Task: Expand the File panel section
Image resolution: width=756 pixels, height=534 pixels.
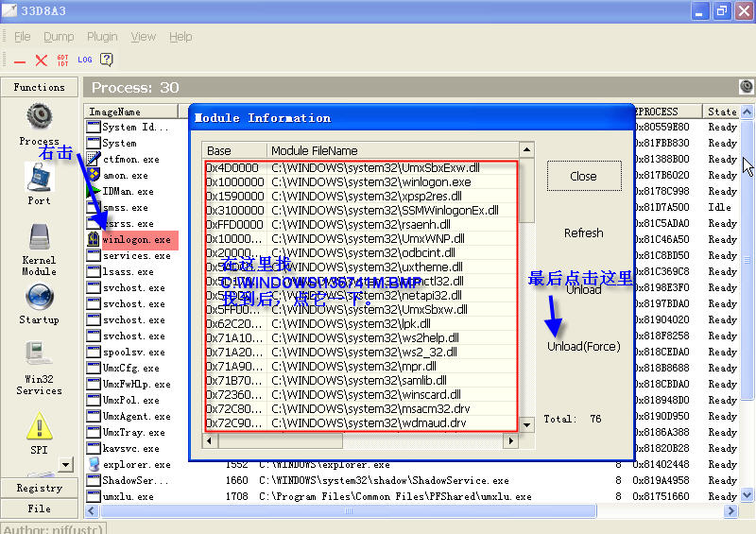Action: point(39,508)
